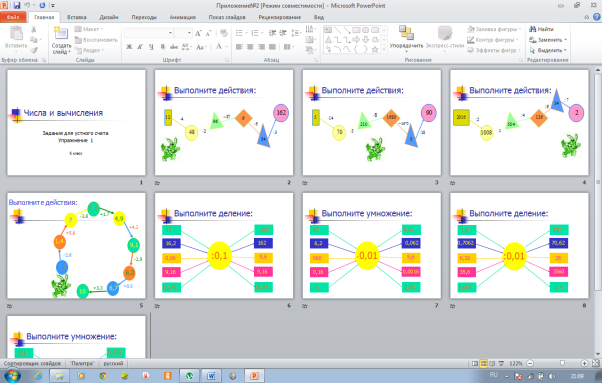
Task: Click the bulleted list icon
Action: coord(239,33)
